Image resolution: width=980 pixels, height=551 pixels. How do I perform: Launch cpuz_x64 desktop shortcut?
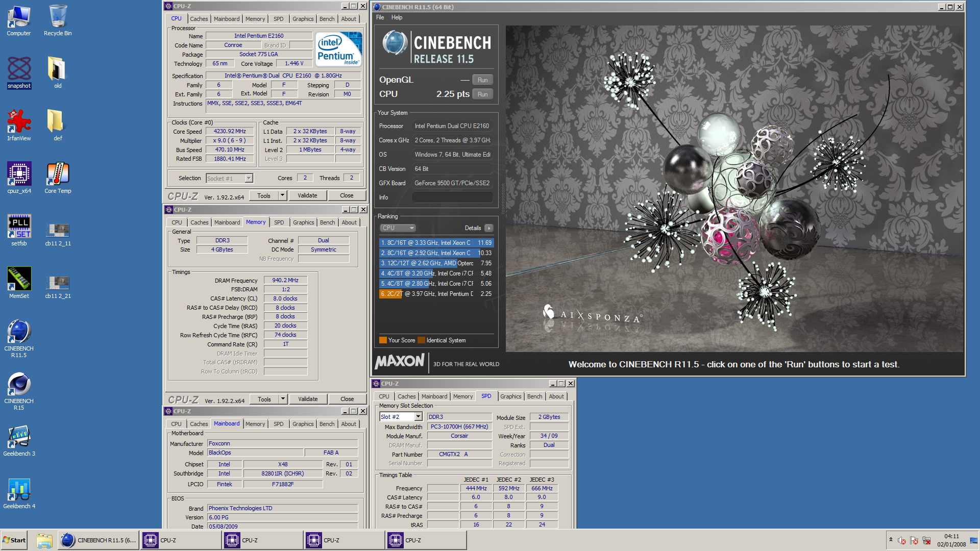click(x=19, y=178)
